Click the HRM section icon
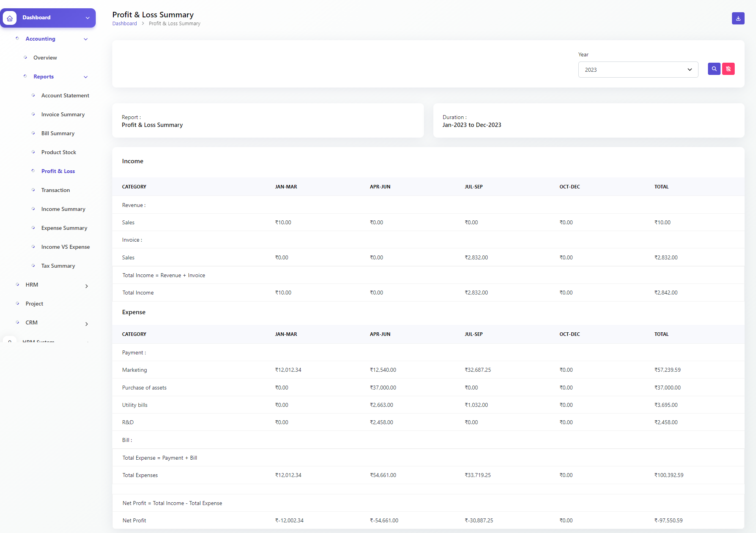Image resolution: width=756 pixels, height=533 pixels. coord(17,284)
